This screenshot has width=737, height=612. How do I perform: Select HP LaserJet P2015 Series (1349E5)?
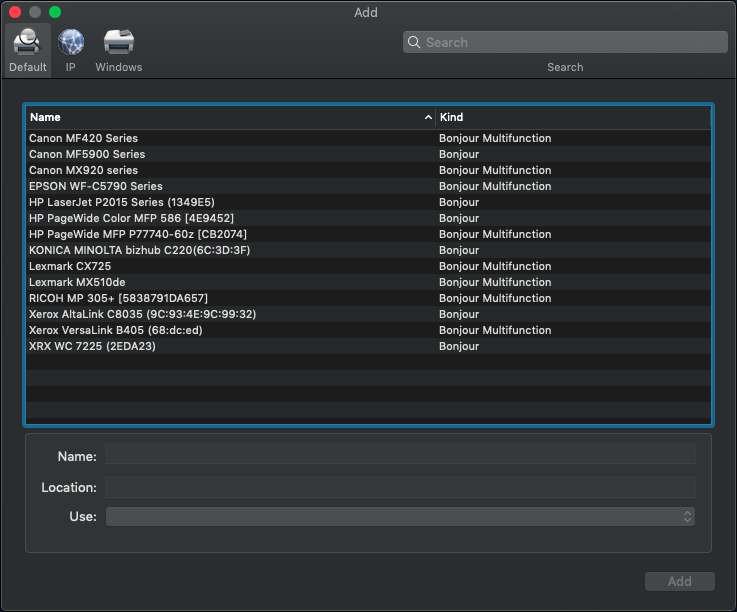368,202
